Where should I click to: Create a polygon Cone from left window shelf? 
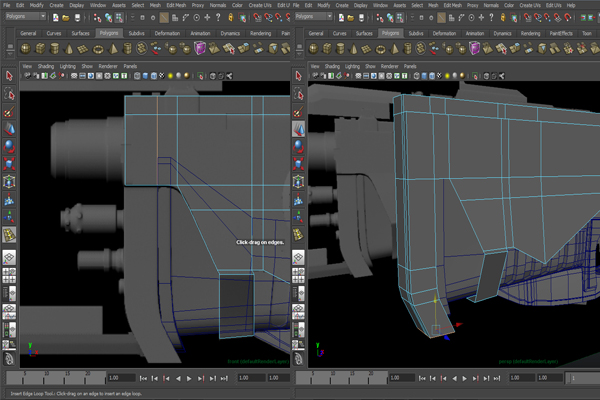pyautogui.click(x=69, y=49)
